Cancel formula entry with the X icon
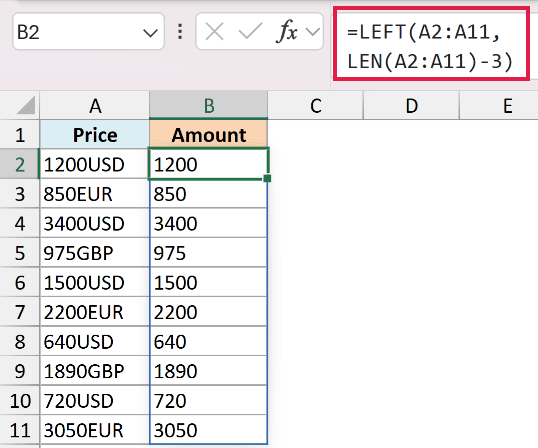Screen dimensions: 538x448 [x=214, y=32]
